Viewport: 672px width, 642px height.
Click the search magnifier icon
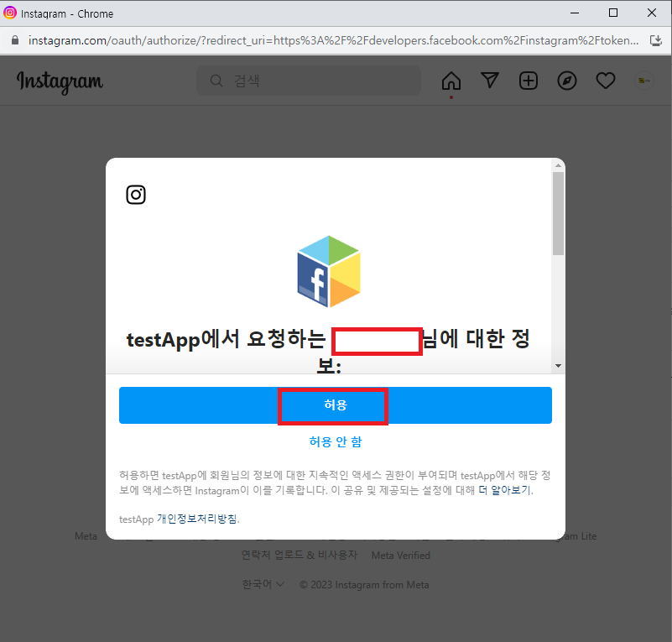click(216, 81)
